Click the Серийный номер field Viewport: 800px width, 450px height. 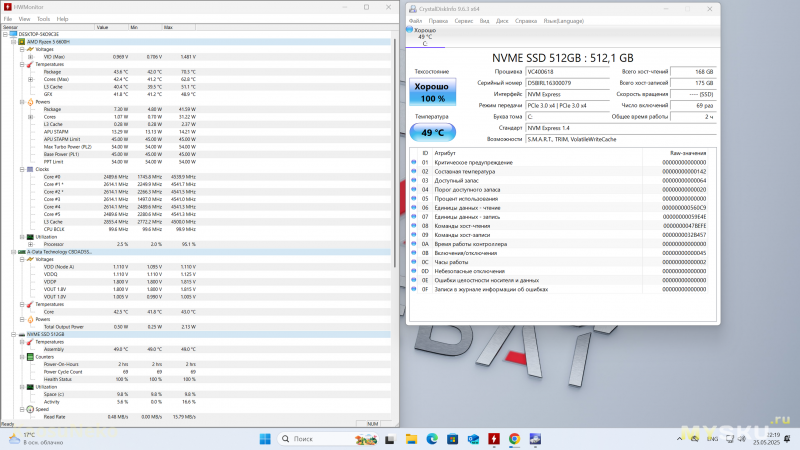(x=567, y=83)
